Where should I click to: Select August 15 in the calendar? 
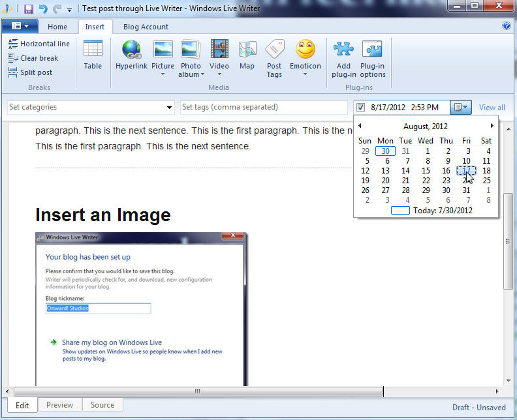(426, 171)
